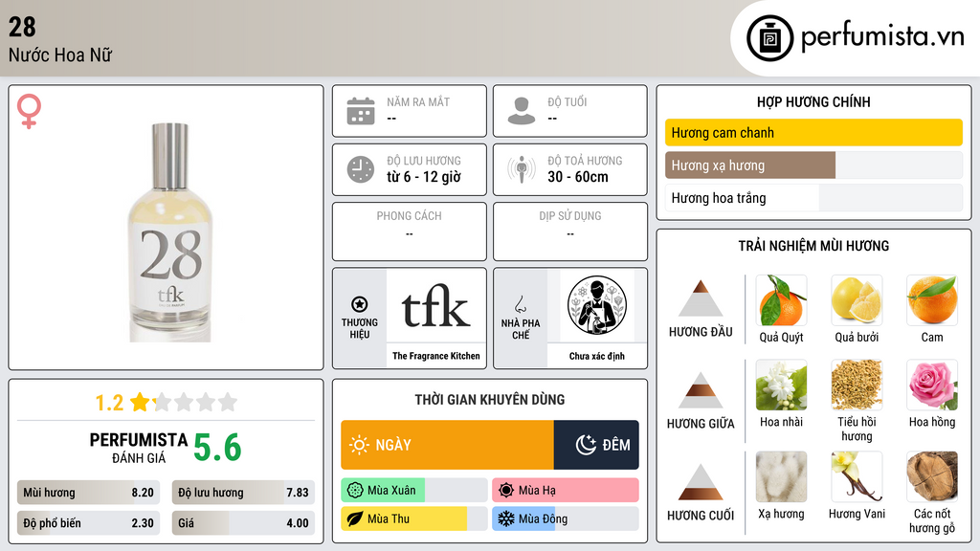Viewport: 980px width, 551px height.
Task: Click the Mùa Đông season bar
Action: tap(565, 518)
